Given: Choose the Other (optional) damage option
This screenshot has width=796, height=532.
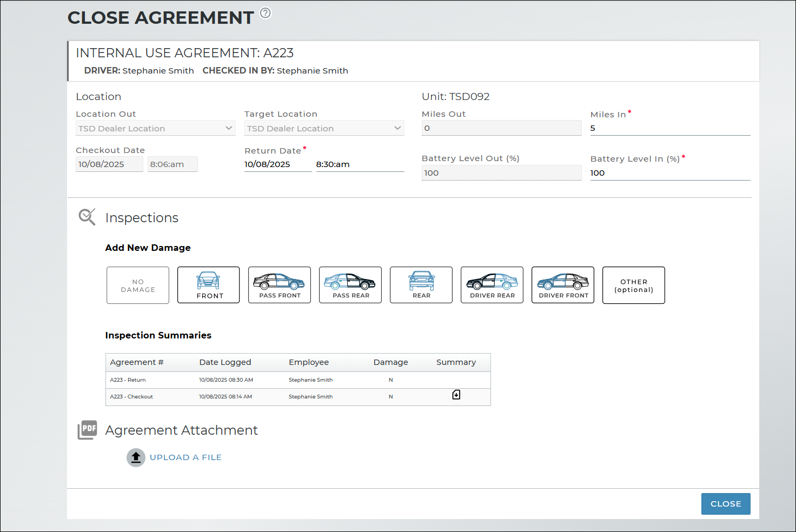Looking at the screenshot, I should coord(634,285).
